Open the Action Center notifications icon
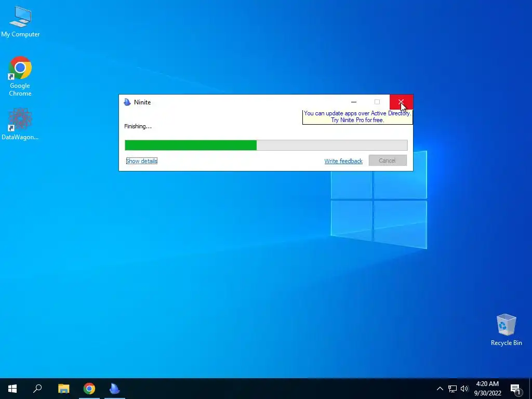Image resolution: width=532 pixels, height=399 pixels. pos(516,389)
